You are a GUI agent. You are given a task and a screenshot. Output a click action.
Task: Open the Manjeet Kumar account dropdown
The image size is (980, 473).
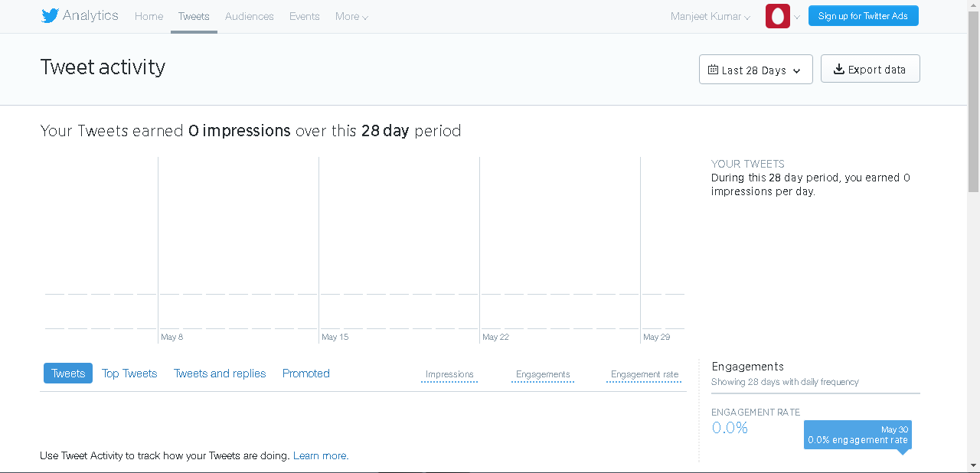(x=710, y=16)
